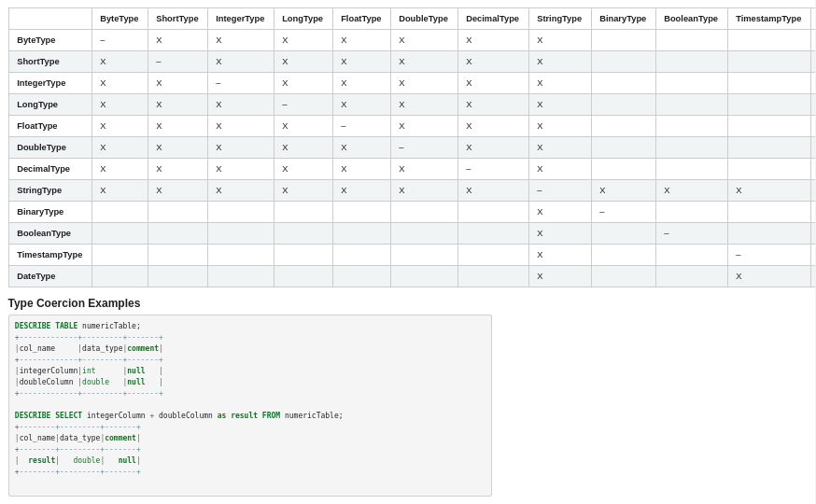Click 'DESCRIBE TABLE numericTable;' code line
Image resolution: width=816 pixels, height=504 pixels.
pos(77,326)
